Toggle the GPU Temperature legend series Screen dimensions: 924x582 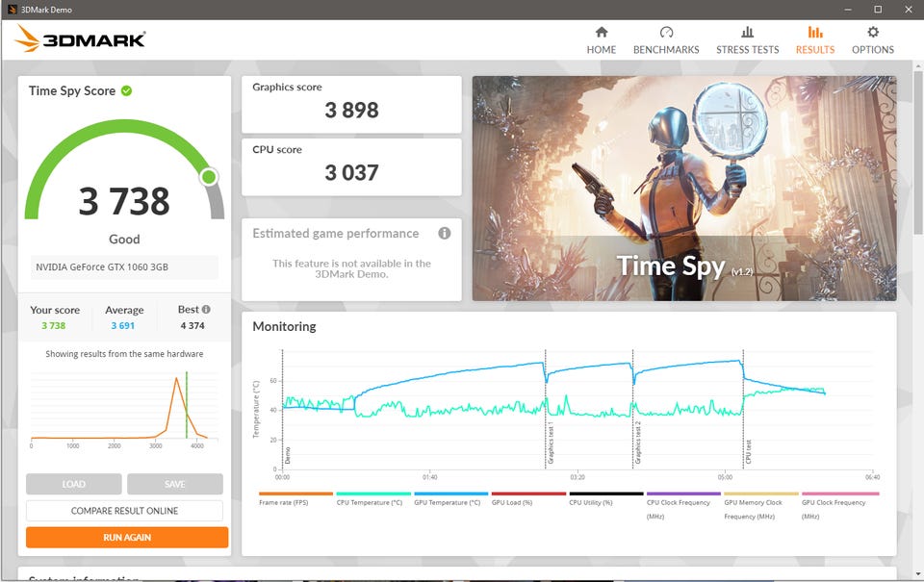pos(450,499)
